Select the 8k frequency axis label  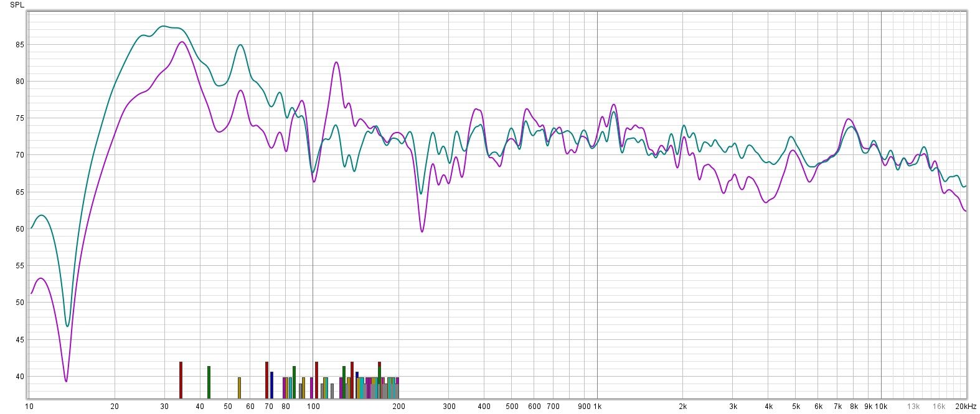click(x=854, y=407)
